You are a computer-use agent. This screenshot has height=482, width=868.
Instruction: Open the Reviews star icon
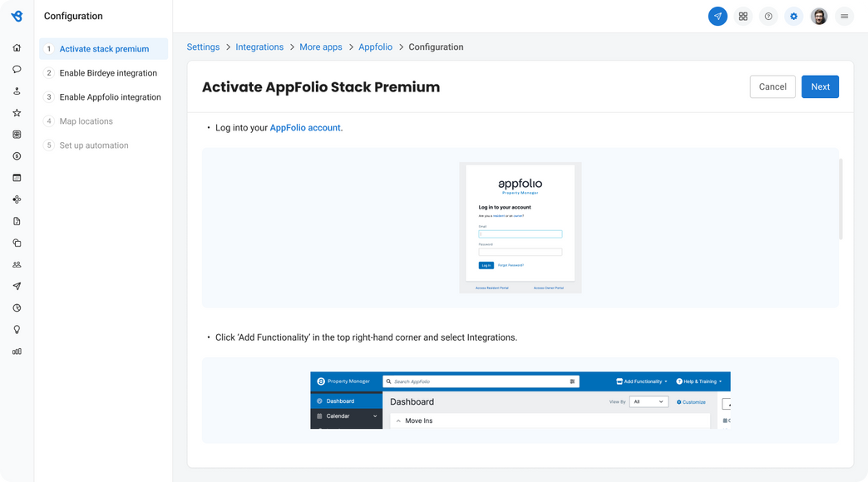(x=17, y=113)
